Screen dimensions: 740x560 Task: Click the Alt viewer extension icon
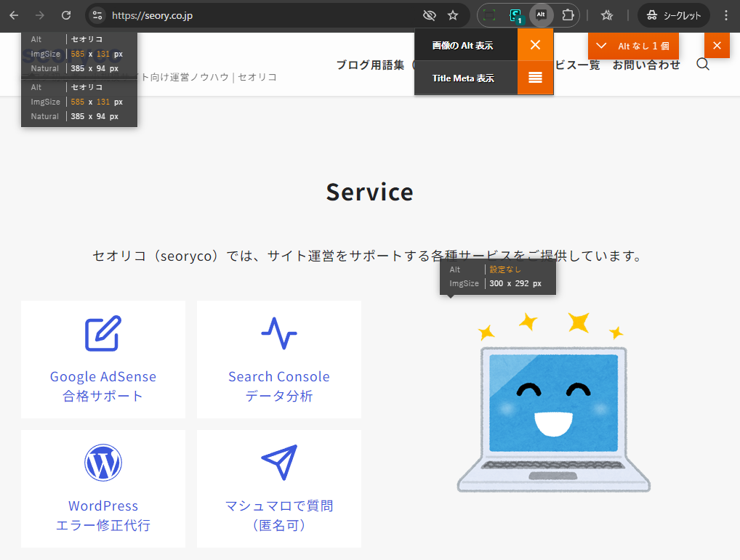(x=541, y=15)
